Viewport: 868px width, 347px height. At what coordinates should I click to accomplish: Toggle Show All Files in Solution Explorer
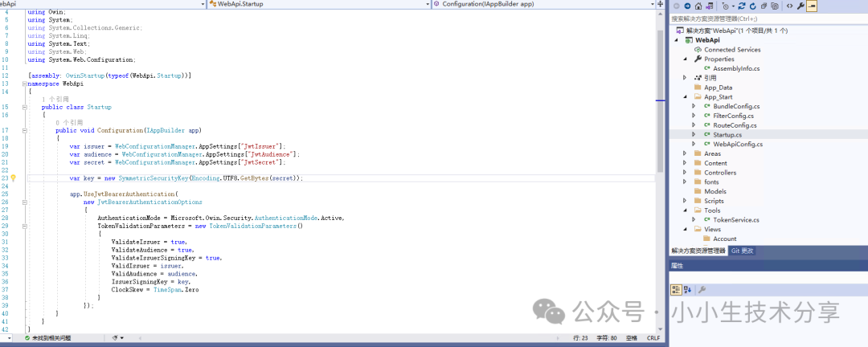774,6
